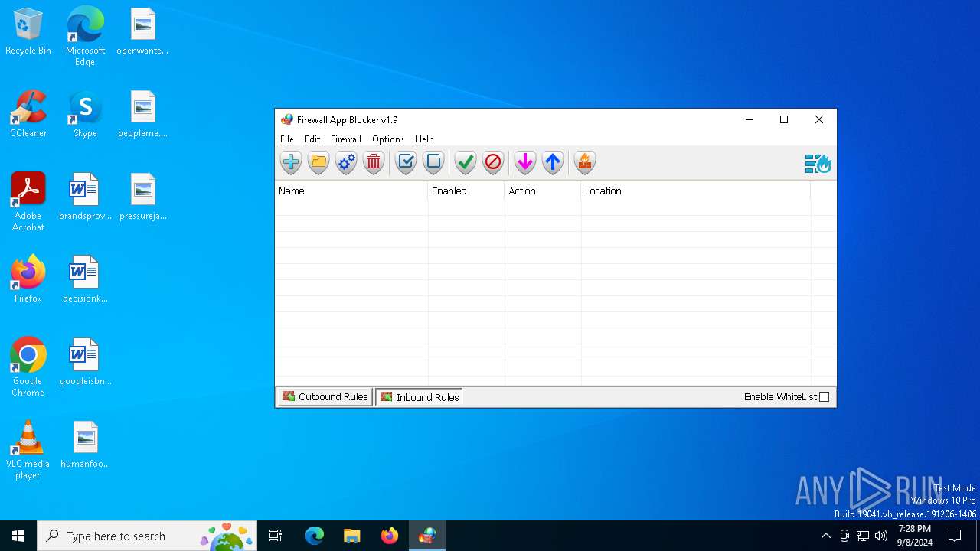Image resolution: width=980 pixels, height=551 pixels.
Task: Switch to Outbound Rules tab
Action: pyautogui.click(x=325, y=396)
